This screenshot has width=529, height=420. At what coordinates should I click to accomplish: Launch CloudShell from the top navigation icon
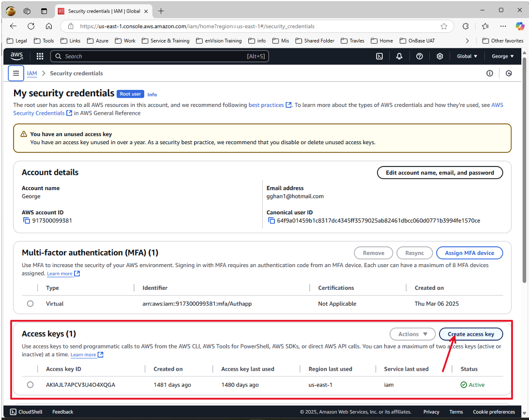pos(379,56)
